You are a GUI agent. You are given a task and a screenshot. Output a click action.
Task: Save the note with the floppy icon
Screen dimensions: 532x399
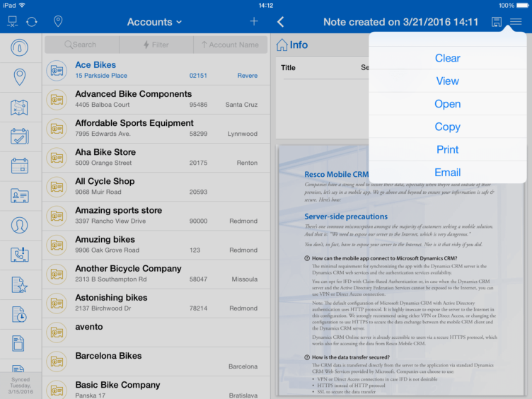click(x=497, y=22)
